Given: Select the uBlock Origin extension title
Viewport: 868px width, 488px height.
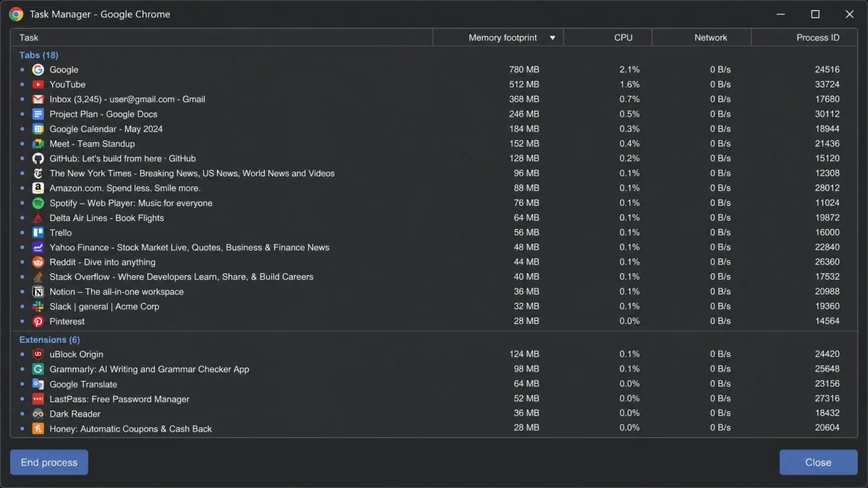Looking at the screenshot, I should pos(77,354).
